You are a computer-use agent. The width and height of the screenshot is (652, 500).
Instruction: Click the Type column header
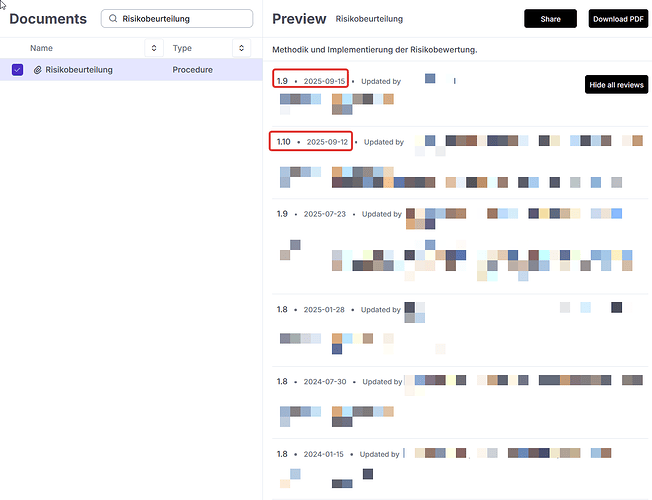pyautogui.click(x=182, y=48)
